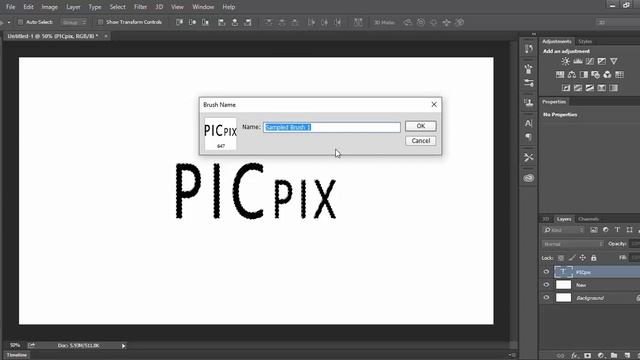Enable Show Transform Controls checkbox
The width and height of the screenshot is (640, 360).
click(x=100, y=22)
